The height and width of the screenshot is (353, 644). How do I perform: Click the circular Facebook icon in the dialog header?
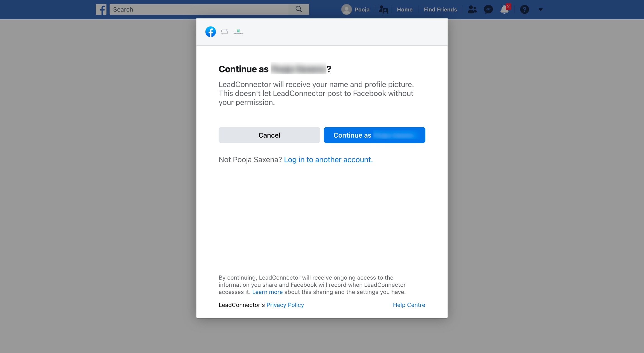pyautogui.click(x=210, y=31)
